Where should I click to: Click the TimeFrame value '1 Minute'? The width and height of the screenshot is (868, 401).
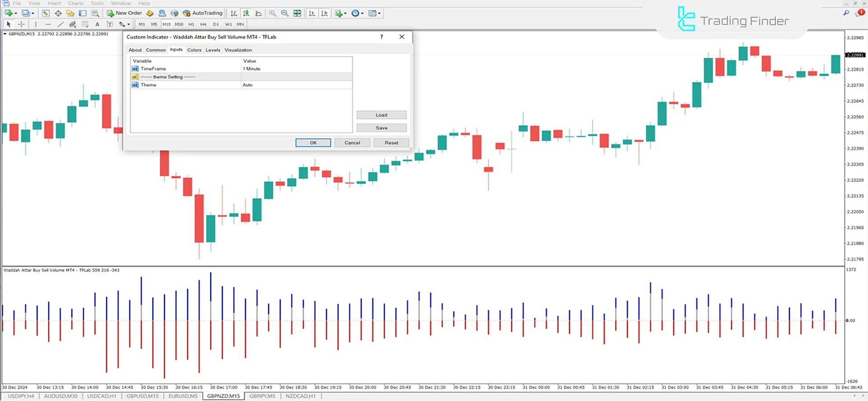pyautogui.click(x=252, y=69)
